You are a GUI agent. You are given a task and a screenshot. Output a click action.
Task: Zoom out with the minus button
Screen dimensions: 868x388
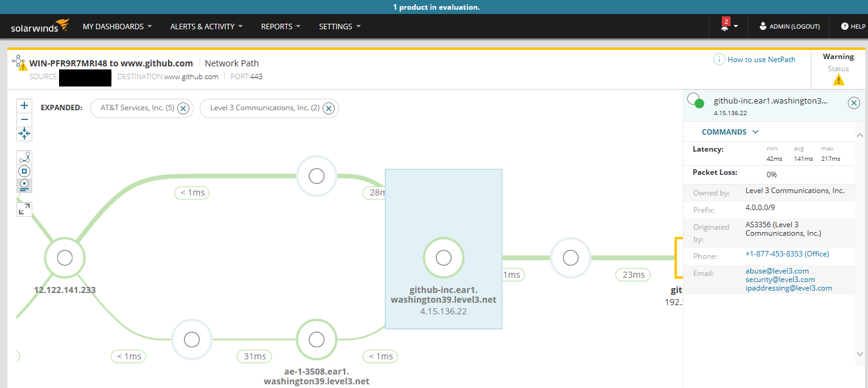[24, 119]
